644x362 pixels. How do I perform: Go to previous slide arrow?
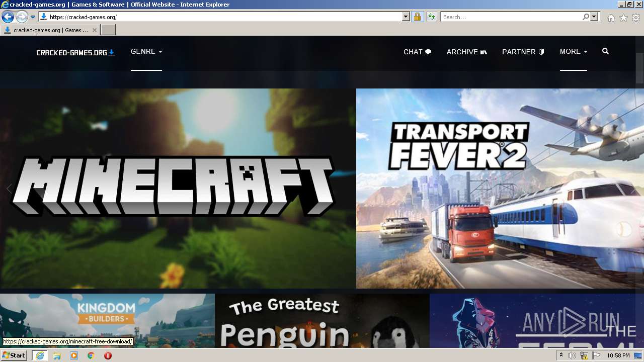tap(9, 189)
